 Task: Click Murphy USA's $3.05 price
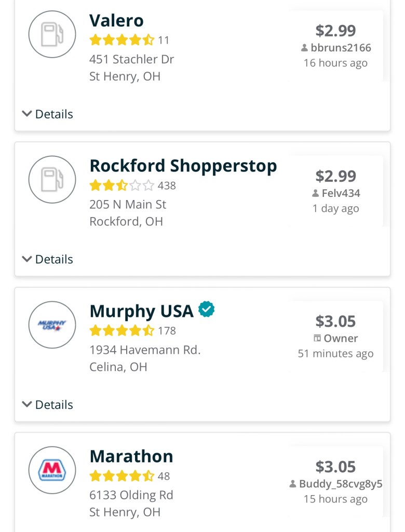[x=335, y=321]
